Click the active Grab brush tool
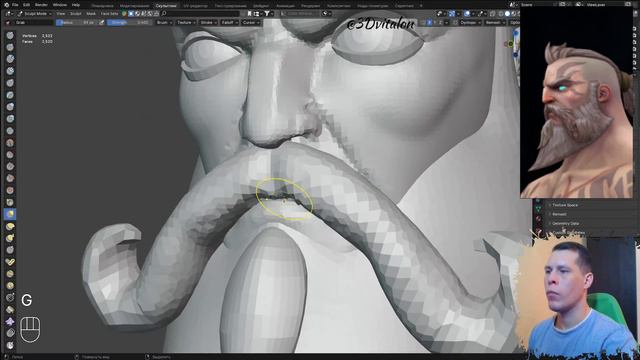Screen dimensions: 640x360 [10, 214]
